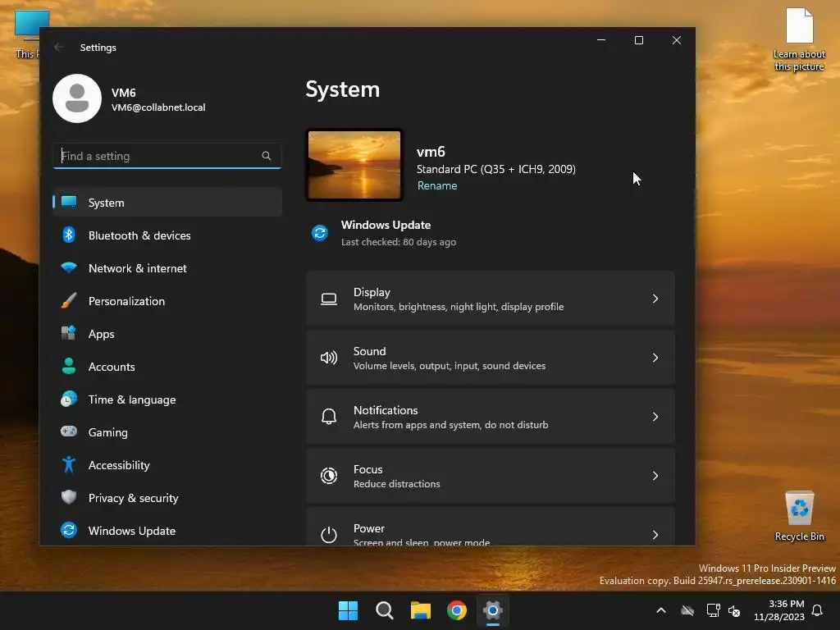The image size is (840, 630).
Task: Click the Gaming controller icon
Action: pyautogui.click(x=69, y=431)
